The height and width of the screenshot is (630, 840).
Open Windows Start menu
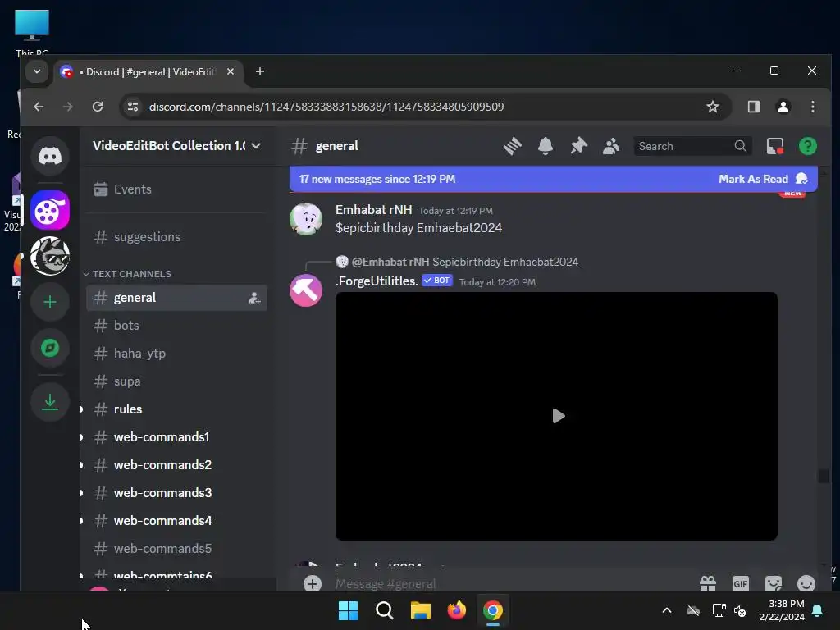point(348,610)
